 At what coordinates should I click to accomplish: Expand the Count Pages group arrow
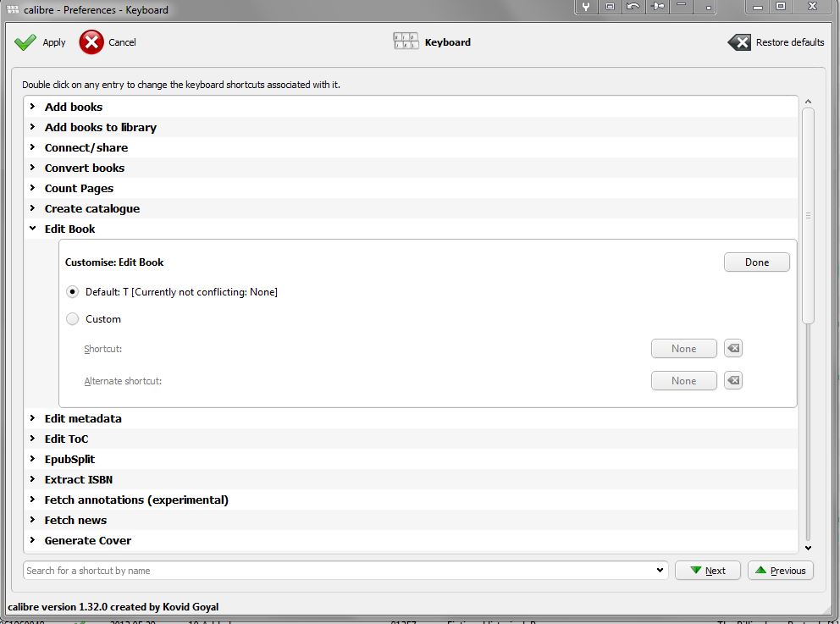pos(33,188)
